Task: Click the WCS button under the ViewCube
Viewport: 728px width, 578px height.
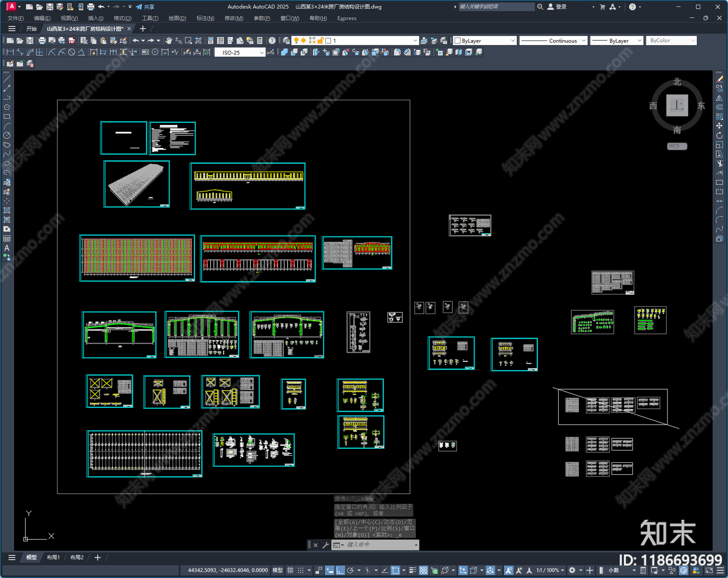Action: tap(677, 146)
